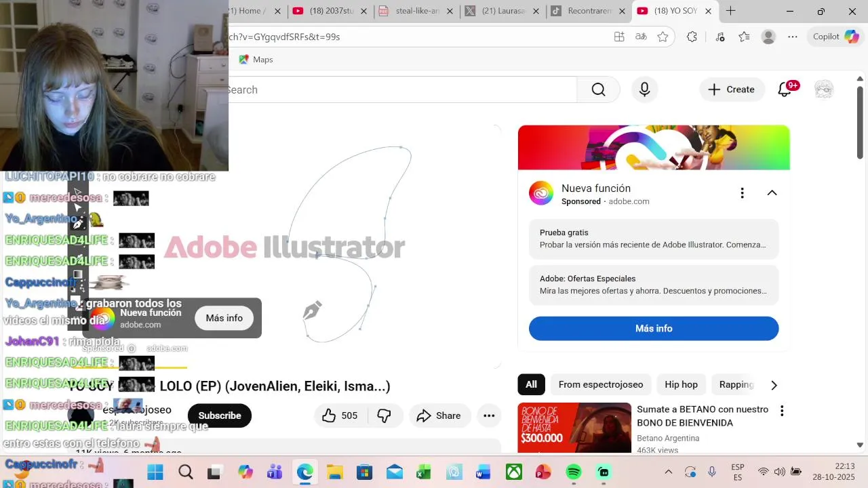Switch the ESP keyboard language indicator

pyautogui.click(x=738, y=472)
